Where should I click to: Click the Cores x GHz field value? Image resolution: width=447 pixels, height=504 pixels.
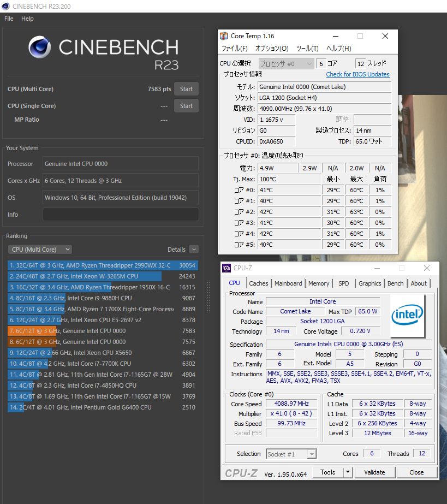121,181
